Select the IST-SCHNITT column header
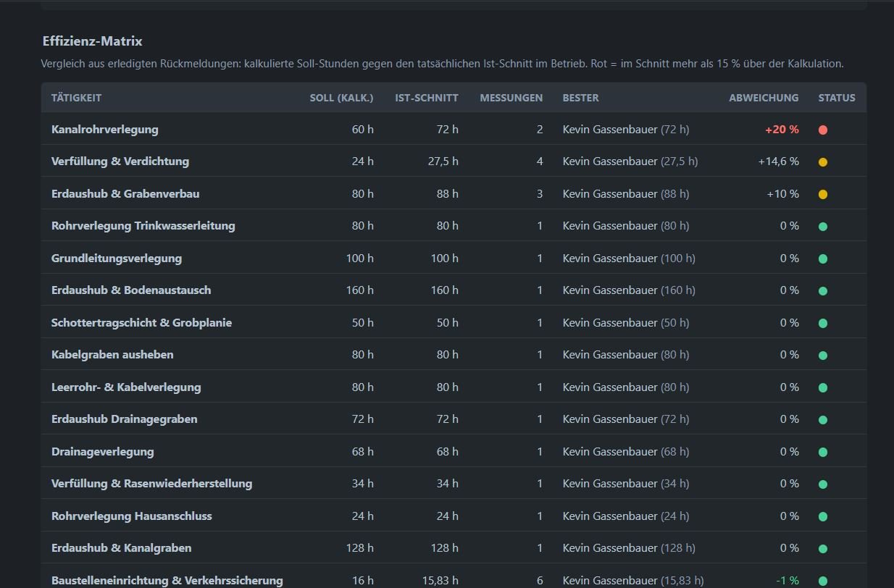 pyautogui.click(x=427, y=98)
